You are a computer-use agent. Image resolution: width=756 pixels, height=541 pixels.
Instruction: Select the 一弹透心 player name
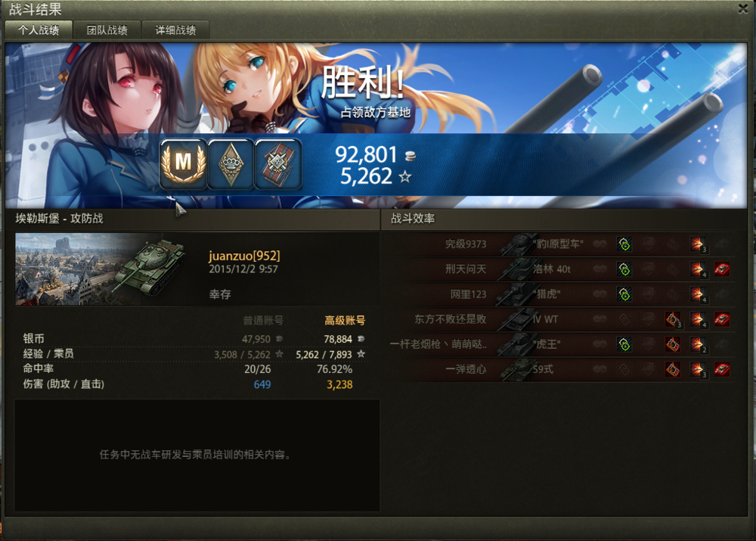(x=466, y=370)
